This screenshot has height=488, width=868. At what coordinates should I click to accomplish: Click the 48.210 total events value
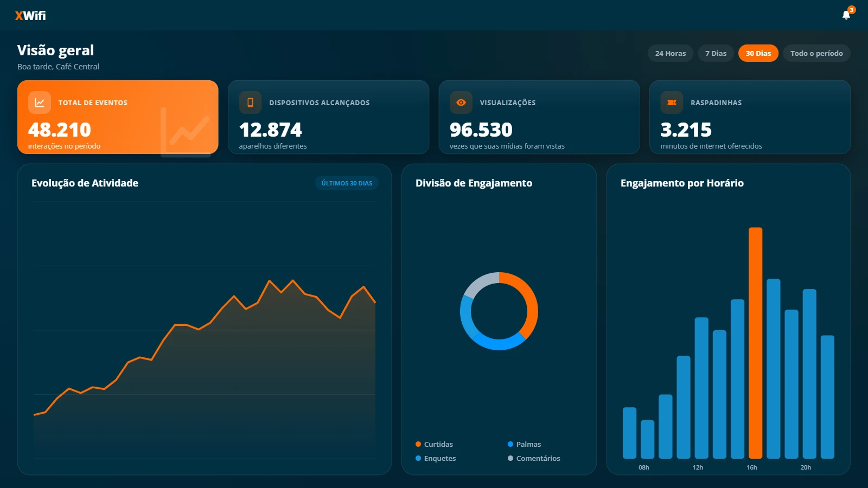(x=60, y=130)
